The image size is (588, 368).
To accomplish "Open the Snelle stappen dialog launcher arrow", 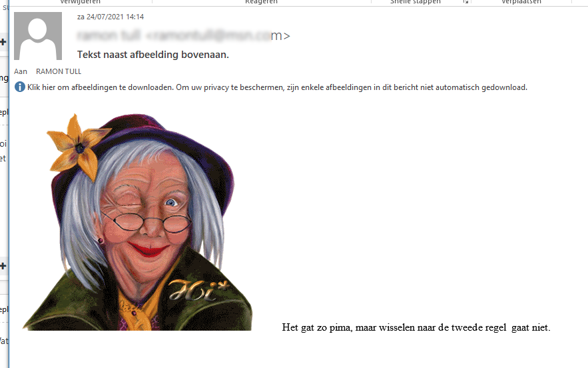I will pos(465,2).
